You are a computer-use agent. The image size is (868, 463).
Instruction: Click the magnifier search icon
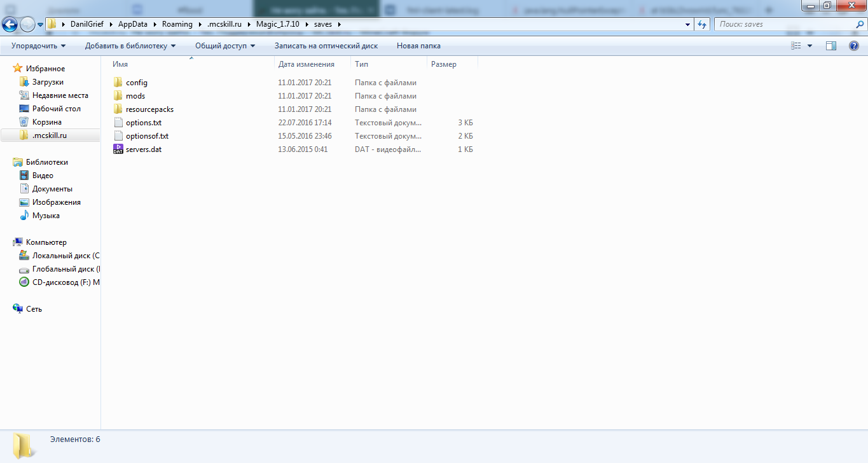point(860,24)
